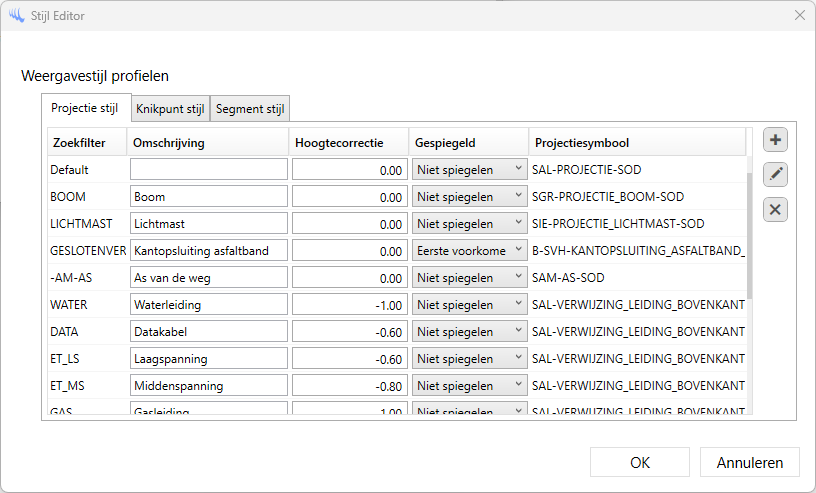The width and height of the screenshot is (816, 493).
Task: Click the Boom description input field
Action: click(208, 197)
